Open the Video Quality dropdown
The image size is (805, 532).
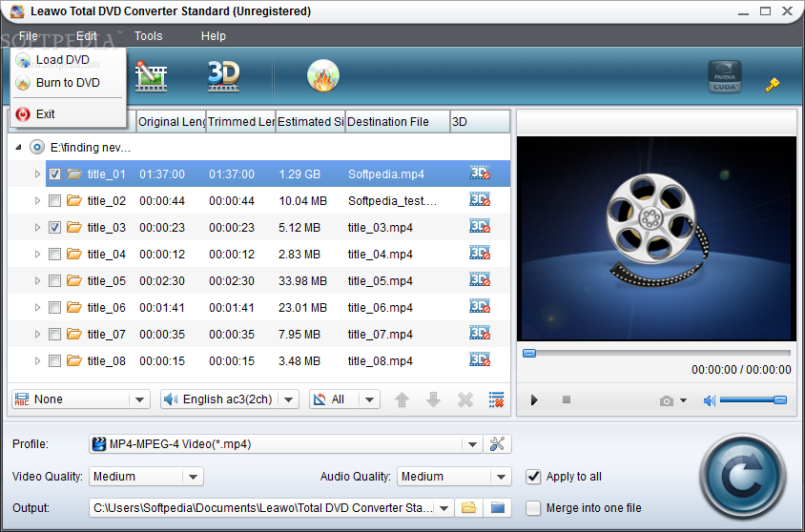pos(193,477)
